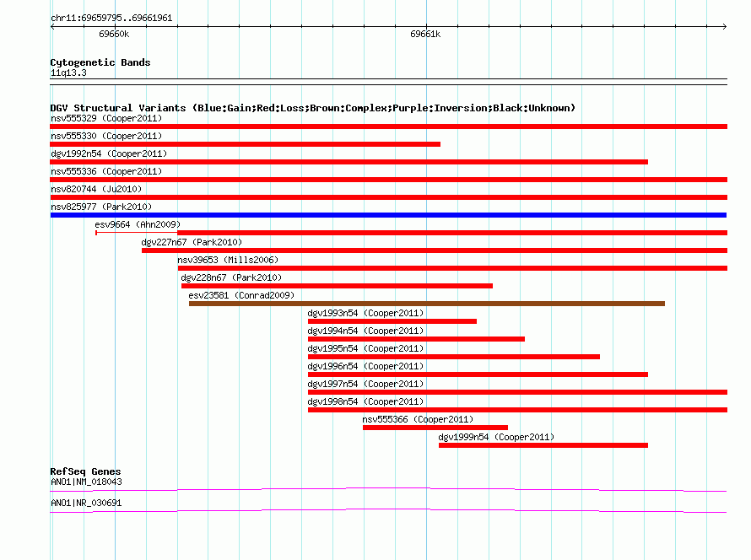Click the RefSeq Genes track title

(85, 471)
